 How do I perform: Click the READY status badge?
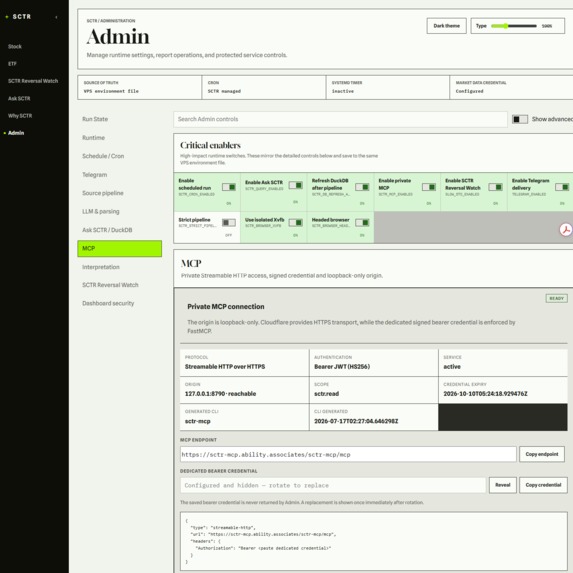[557, 299]
